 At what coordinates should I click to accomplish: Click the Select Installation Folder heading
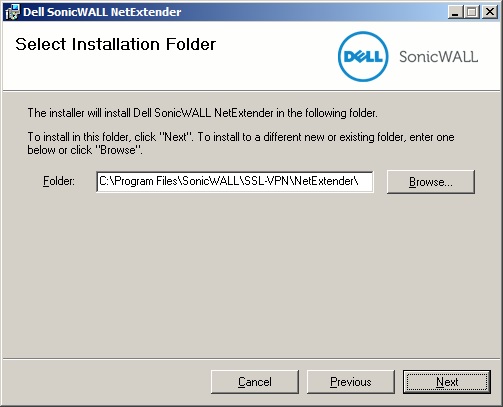point(116,44)
